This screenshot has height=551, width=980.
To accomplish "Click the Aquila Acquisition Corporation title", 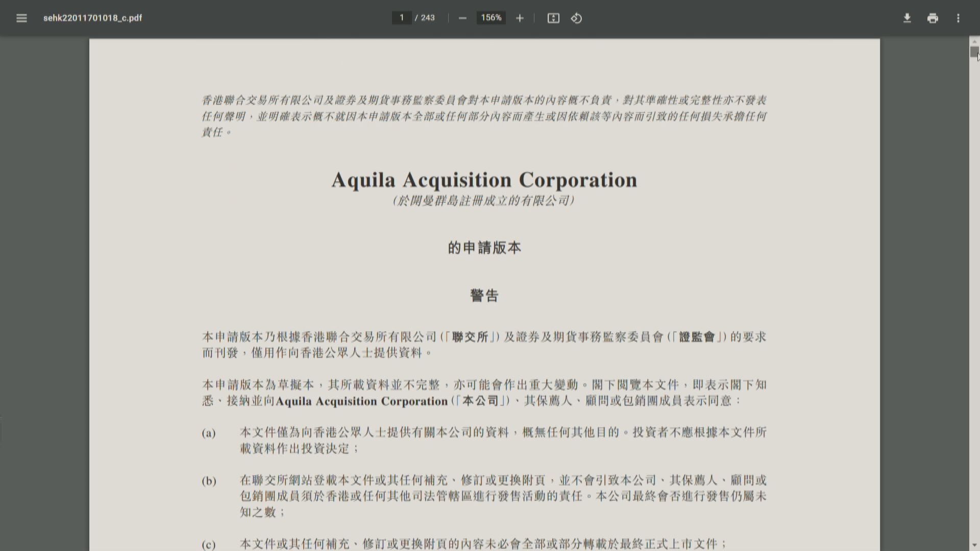I will (x=484, y=180).
